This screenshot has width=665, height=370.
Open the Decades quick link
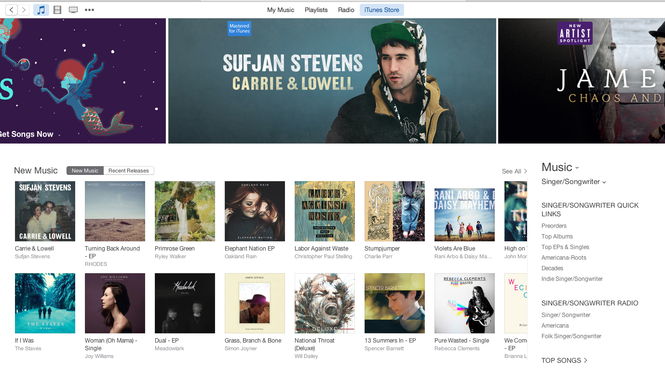[x=552, y=268]
